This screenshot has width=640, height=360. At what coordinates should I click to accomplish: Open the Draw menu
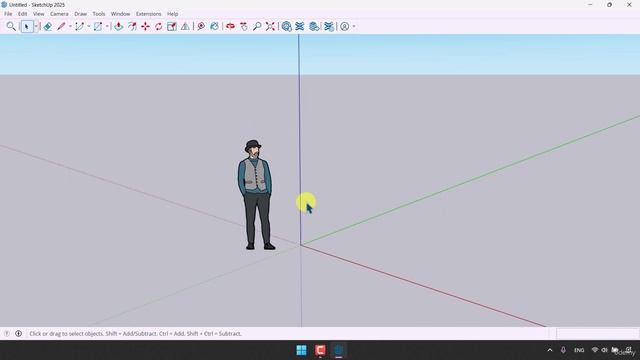click(80, 14)
